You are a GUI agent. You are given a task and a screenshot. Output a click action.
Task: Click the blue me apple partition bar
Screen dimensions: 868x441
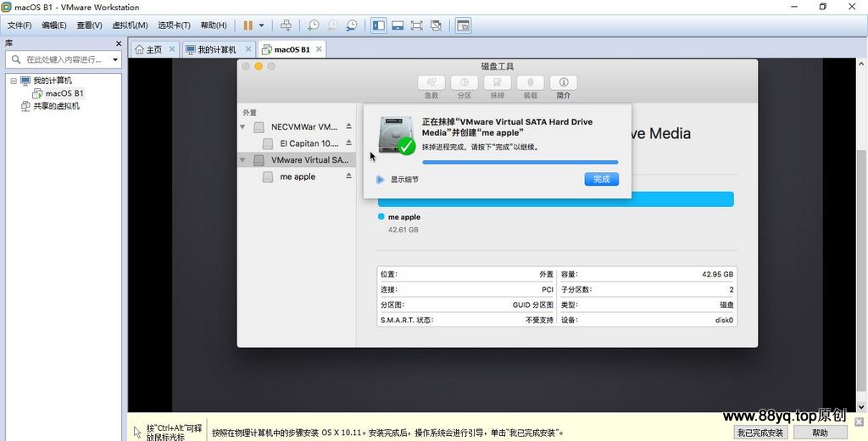[556, 199]
